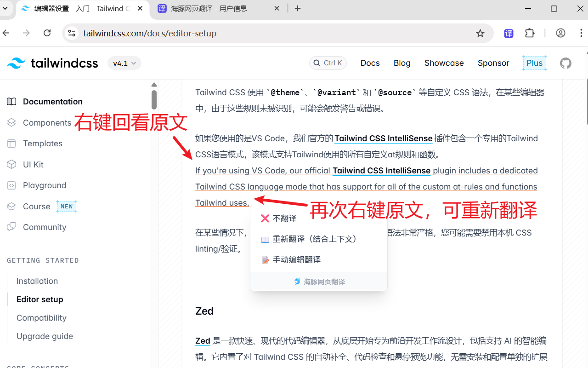Screen dimensions: 588x368
Task: Click the dolphin translation extension icon
Action: click(x=509, y=33)
